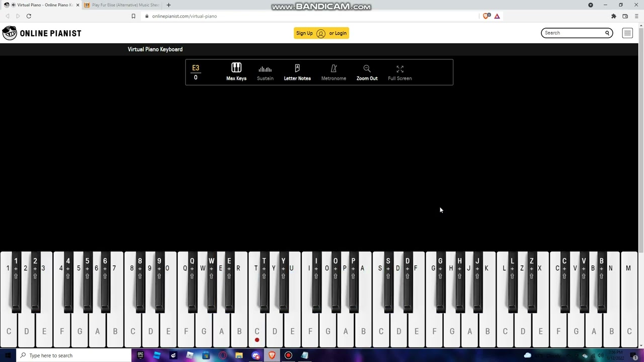This screenshot has height=362, width=644.
Task: Go back to previous page
Action: point(8,16)
